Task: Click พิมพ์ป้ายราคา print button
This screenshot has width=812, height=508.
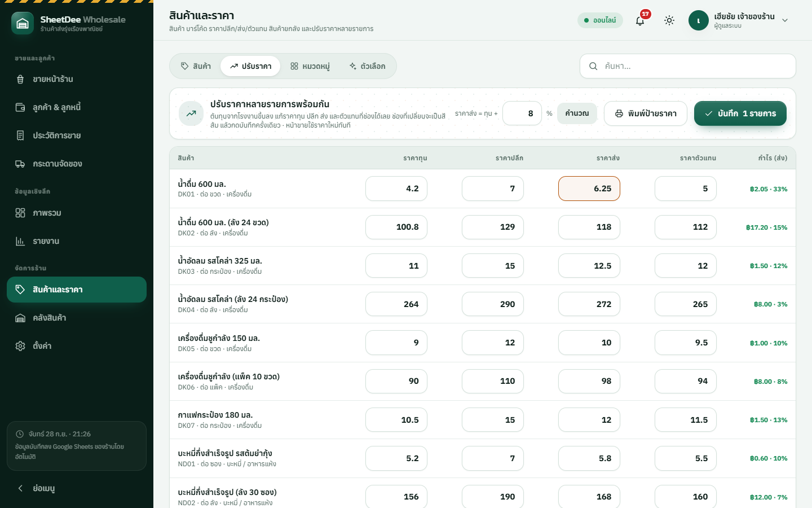Action: pyautogui.click(x=646, y=113)
